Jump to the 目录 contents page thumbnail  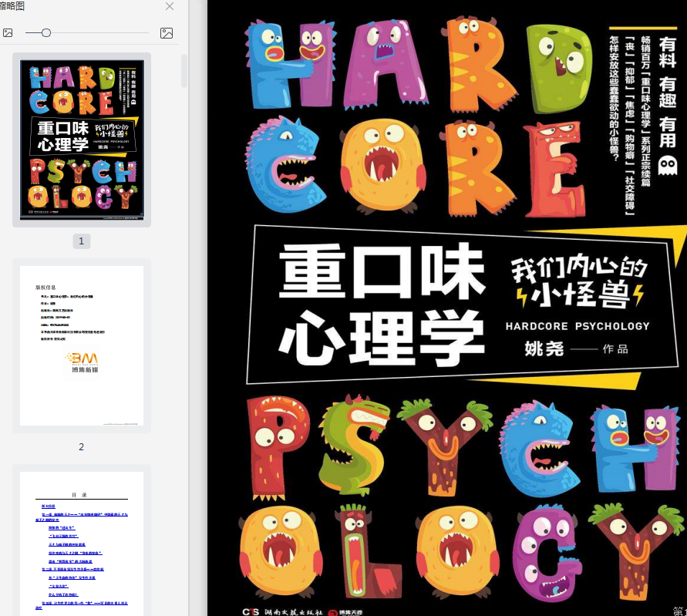(82, 544)
